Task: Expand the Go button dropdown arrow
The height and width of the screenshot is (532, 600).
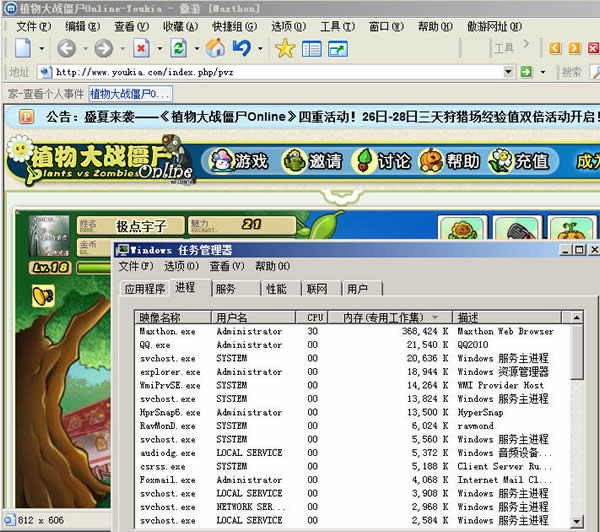Action: tap(543, 72)
